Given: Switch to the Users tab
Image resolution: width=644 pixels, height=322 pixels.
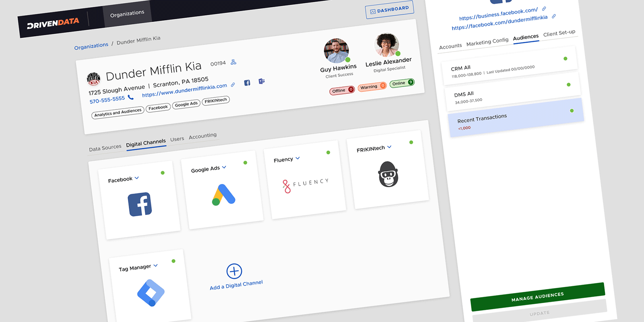Looking at the screenshot, I should pyautogui.click(x=177, y=139).
